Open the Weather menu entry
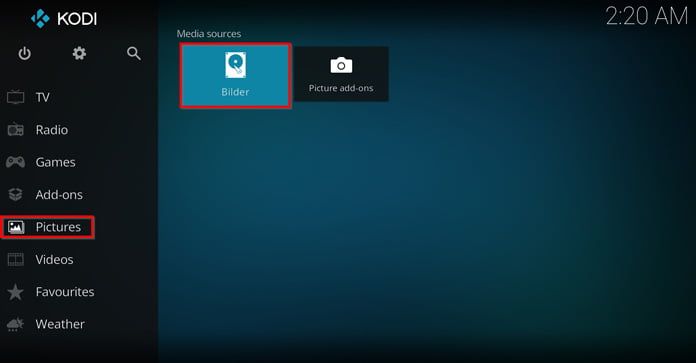696x363 pixels. click(60, 324)
